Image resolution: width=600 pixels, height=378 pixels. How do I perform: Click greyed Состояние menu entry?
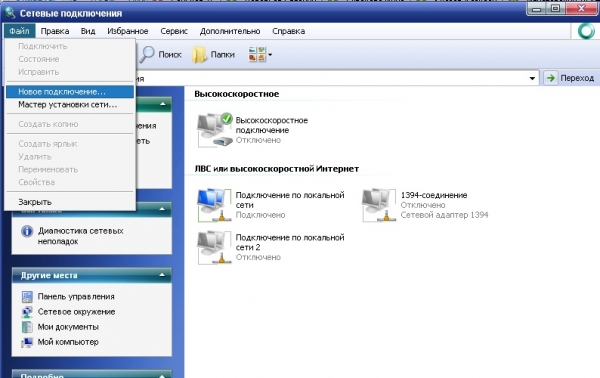point(70,59)
